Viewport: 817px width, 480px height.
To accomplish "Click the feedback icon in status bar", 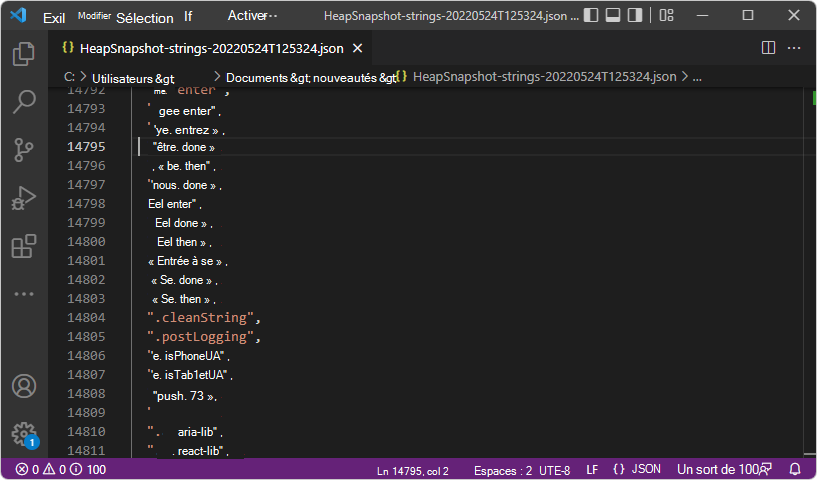I will pyautogui.click(x=766, y=469).
